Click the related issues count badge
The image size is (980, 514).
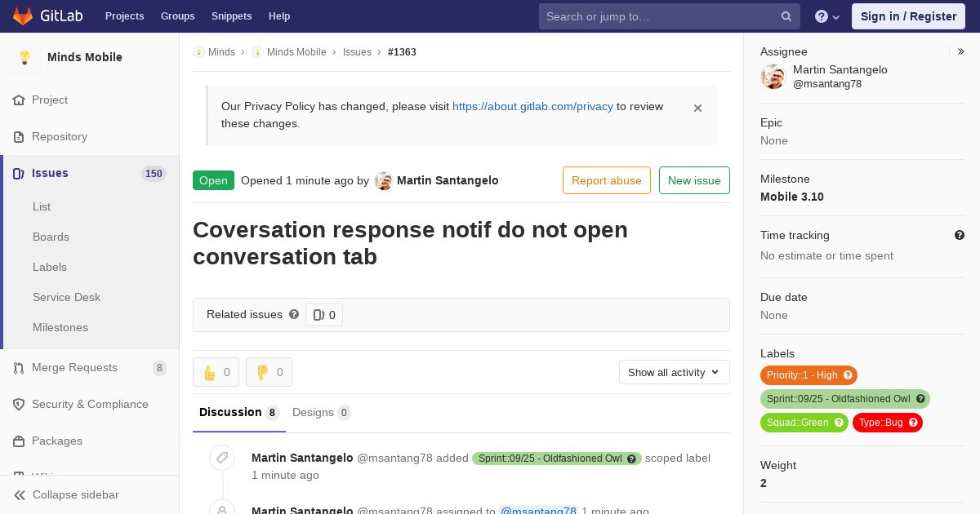(324, 315)
